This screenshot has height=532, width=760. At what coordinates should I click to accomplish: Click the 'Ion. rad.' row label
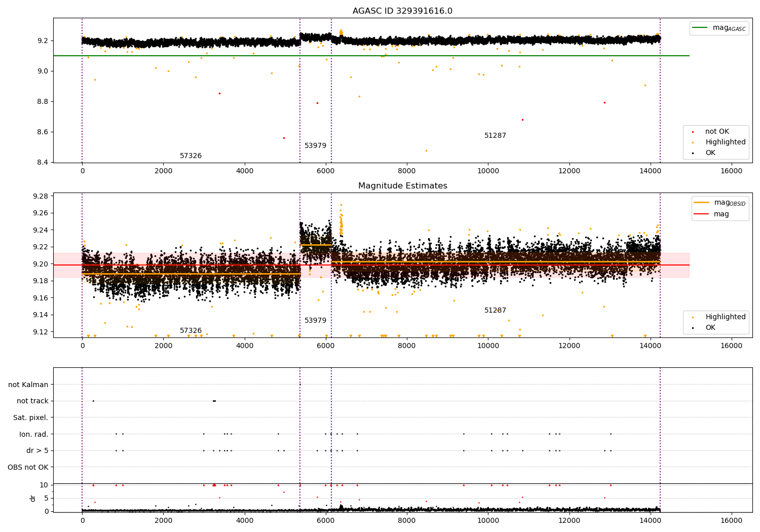tap(34, 434)
